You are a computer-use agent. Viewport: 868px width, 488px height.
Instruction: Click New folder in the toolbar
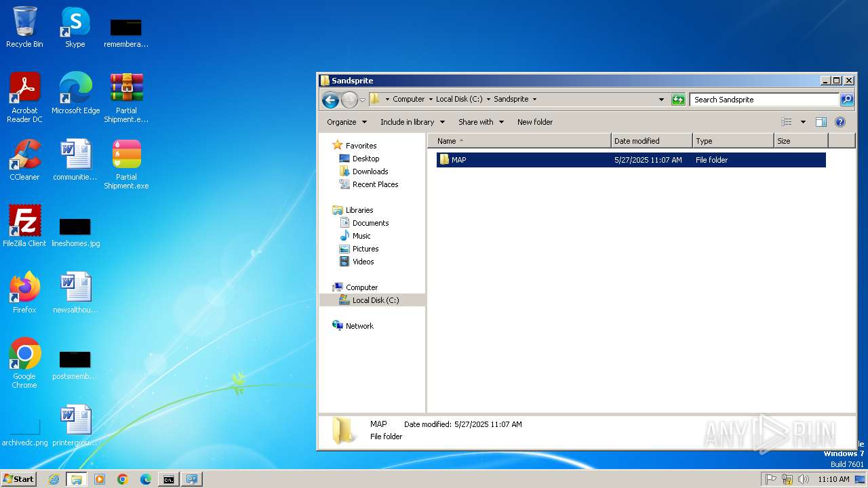click(x=535, y=122)
